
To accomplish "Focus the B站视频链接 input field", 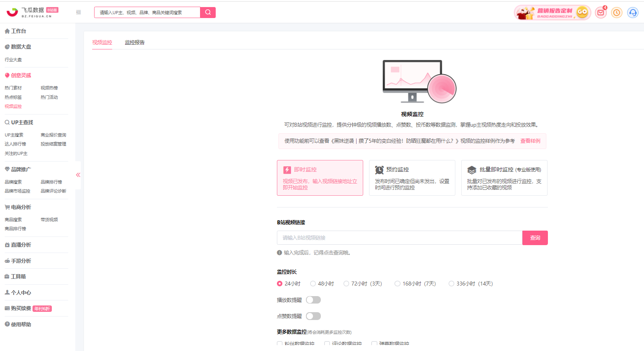I will (400, 238).
